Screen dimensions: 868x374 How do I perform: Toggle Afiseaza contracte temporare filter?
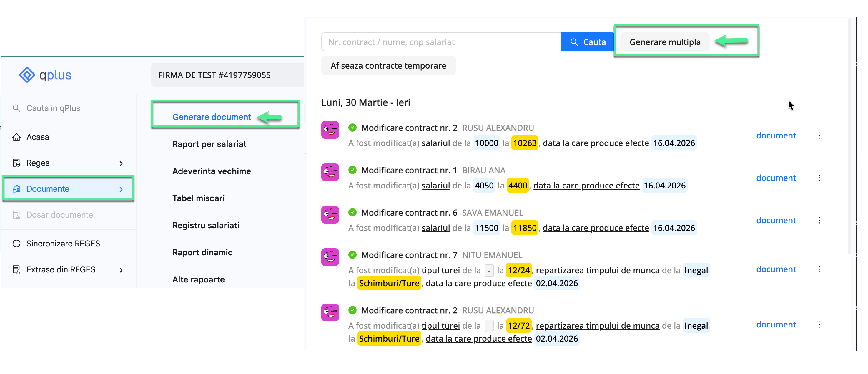click(x=388, y=65)
